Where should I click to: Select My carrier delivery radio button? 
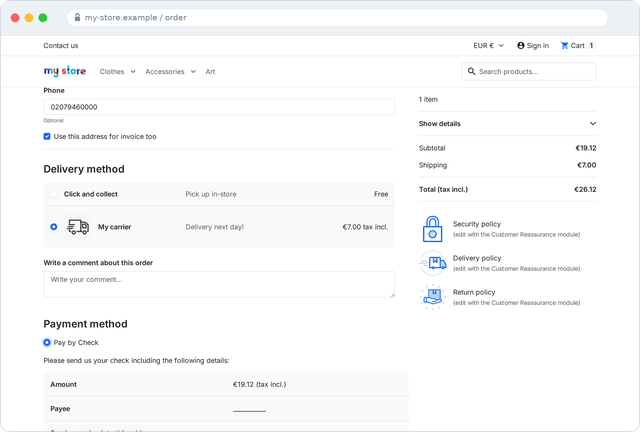54,227
